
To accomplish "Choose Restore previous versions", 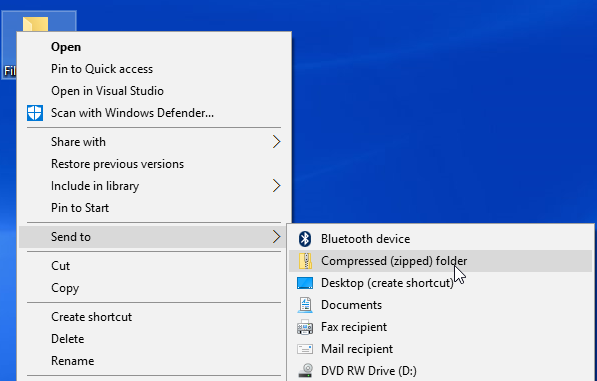I will [154, 164].
